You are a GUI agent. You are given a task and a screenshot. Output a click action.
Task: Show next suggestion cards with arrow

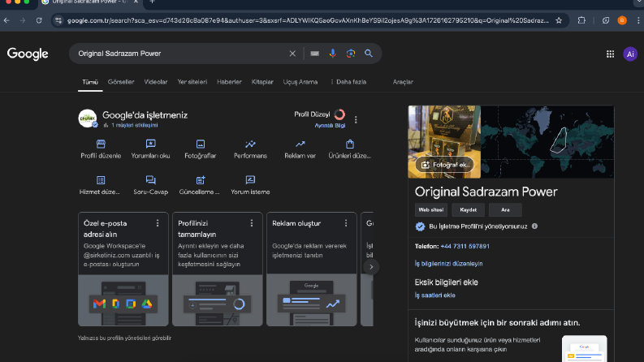[371, 267]
